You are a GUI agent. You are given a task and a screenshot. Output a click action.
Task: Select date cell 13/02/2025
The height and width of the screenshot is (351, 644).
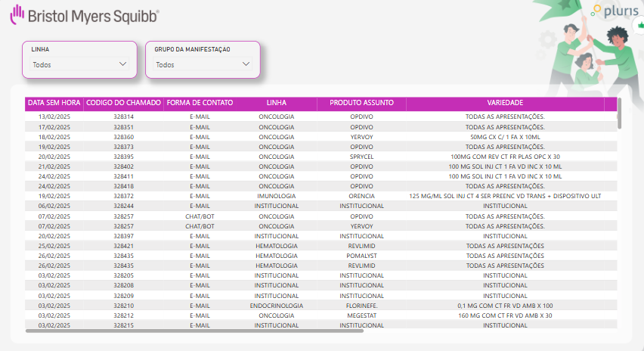point(54,116)
